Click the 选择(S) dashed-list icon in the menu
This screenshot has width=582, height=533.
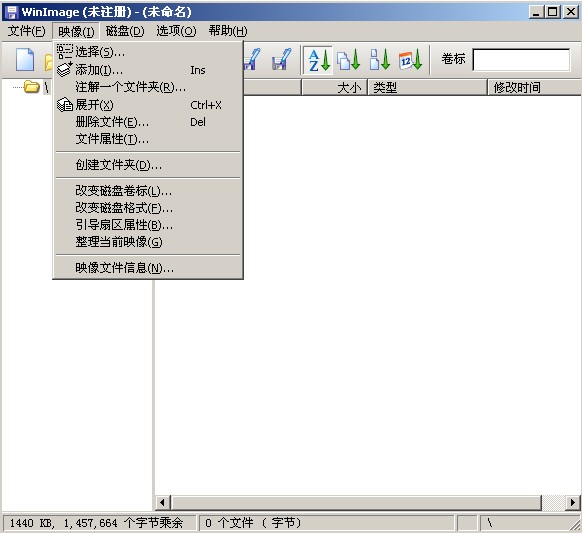tap(65, 52)
